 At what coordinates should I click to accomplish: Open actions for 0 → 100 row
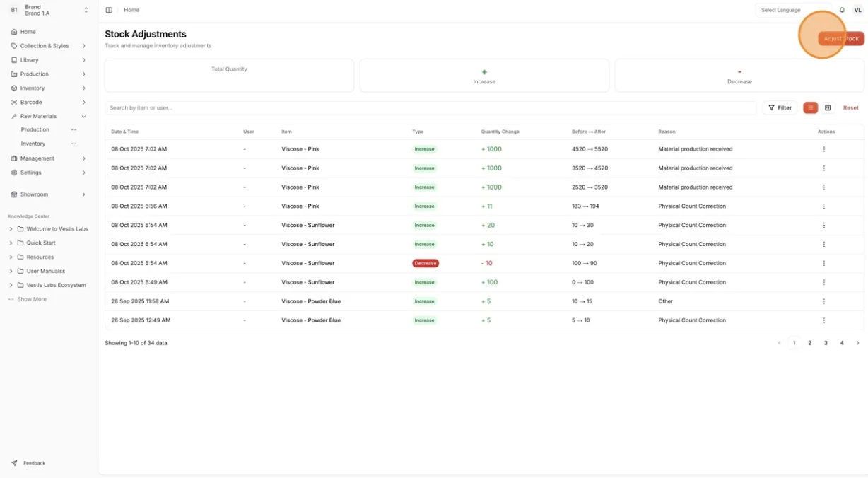coord(823,282)
